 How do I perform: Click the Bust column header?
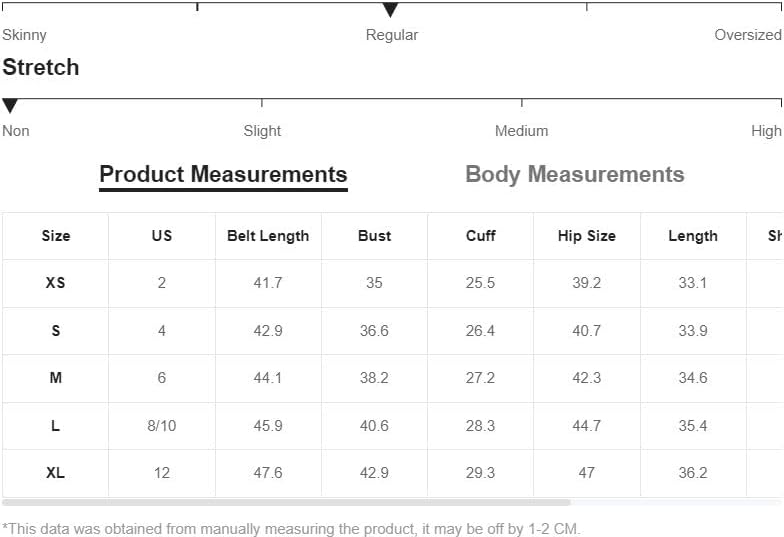click(x=374, y=236)
